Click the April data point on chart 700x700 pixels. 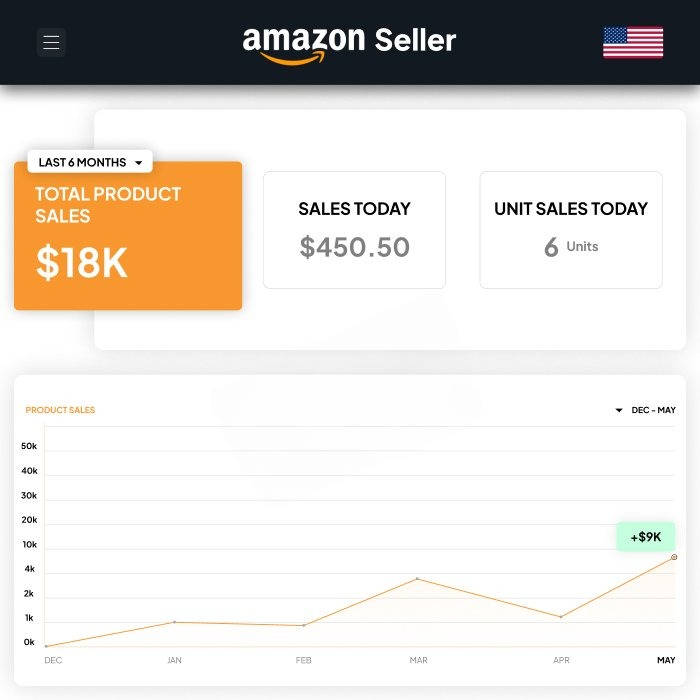tap(561, 617)
